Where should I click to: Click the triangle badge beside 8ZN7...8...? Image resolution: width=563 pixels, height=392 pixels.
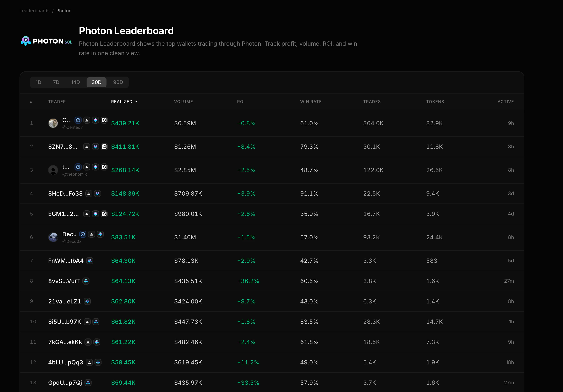[x=87, y=146]
